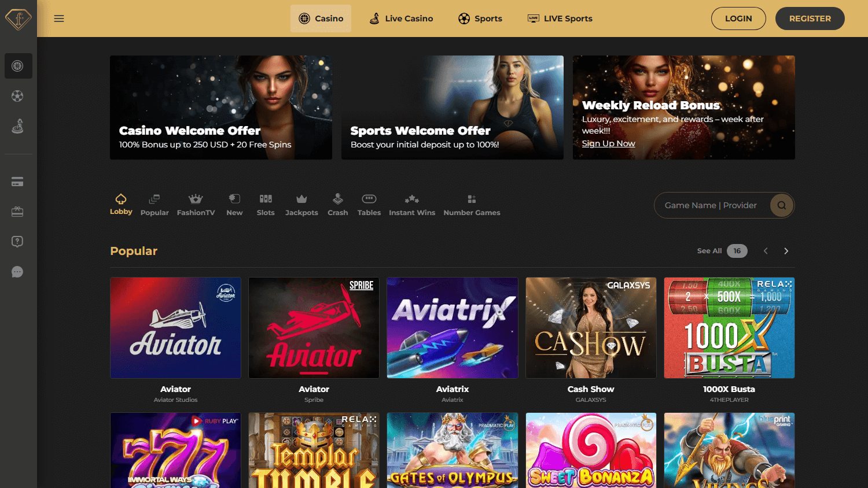
Task: Select the Instant Wins category
Action: 412,205
